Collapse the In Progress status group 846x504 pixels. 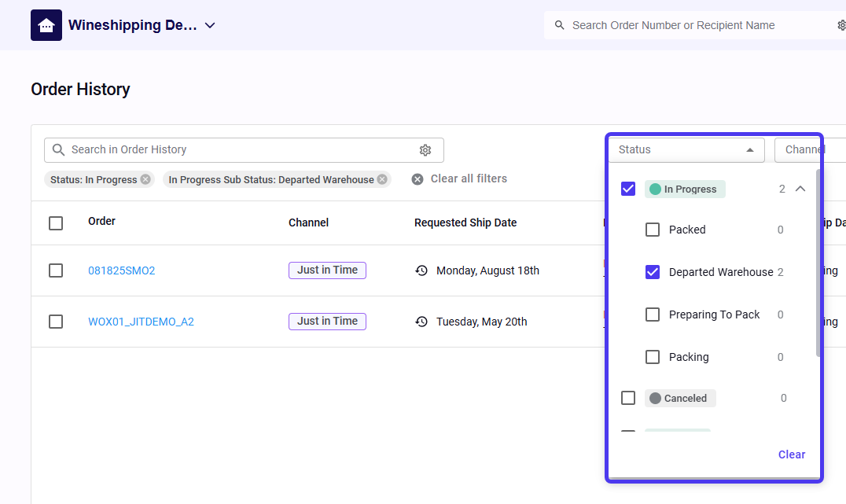point(800,189)
